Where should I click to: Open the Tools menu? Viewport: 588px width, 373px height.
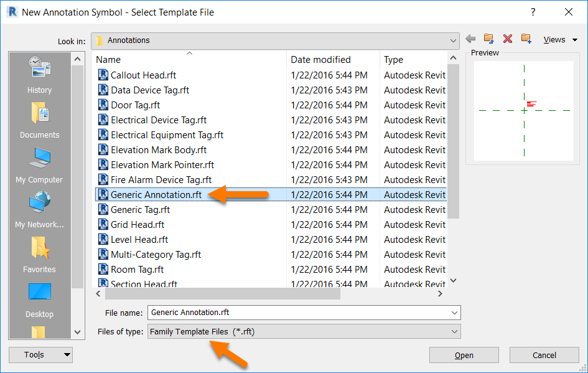pyautogui.click(x=40, y=354)
